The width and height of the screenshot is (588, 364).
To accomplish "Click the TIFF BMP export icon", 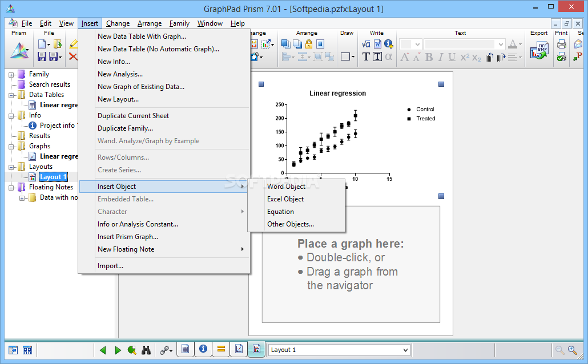I will click(539, 51).
